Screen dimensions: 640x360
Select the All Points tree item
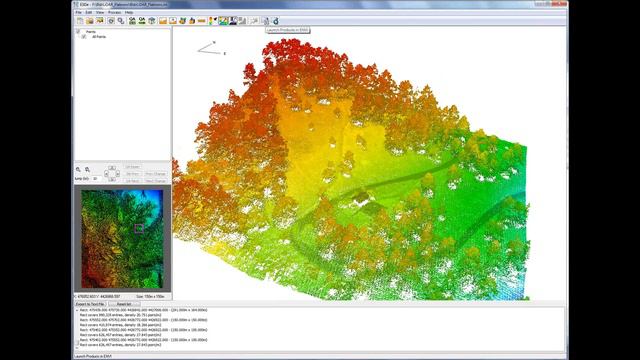click(99, 37)
